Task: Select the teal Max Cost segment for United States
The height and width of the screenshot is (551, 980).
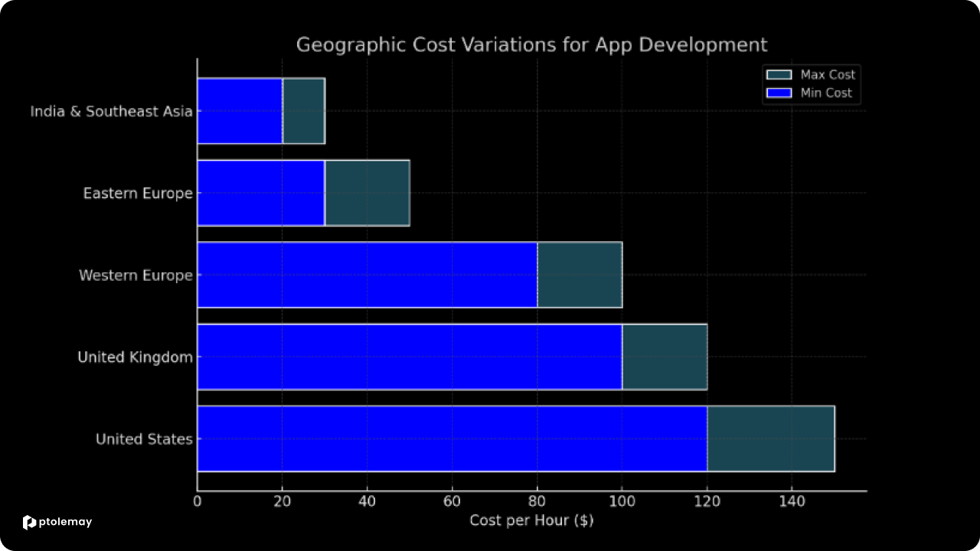Action: (x=771, y=439)
